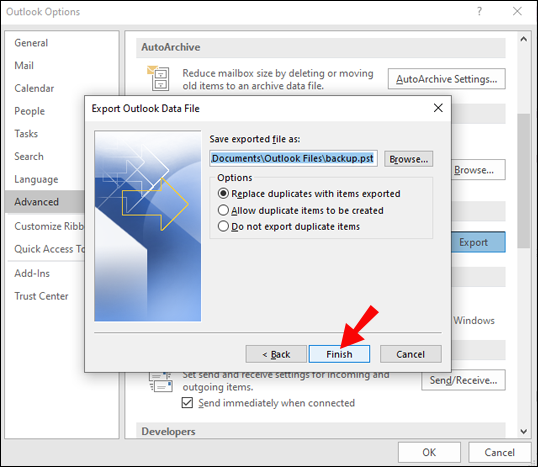
Task: Toggle Send immediately when connected checkbox
Action: 187,402
